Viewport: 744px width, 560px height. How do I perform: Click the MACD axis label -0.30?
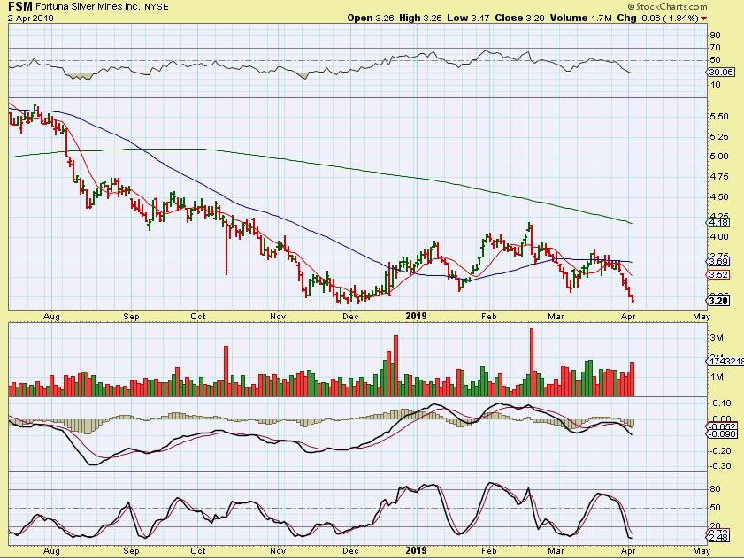pos(720,466)
